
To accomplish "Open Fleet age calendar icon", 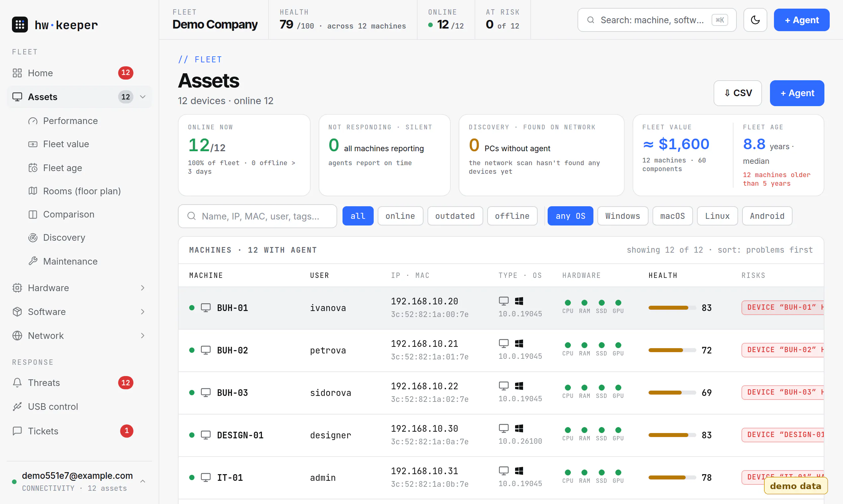I will (33, 168).
